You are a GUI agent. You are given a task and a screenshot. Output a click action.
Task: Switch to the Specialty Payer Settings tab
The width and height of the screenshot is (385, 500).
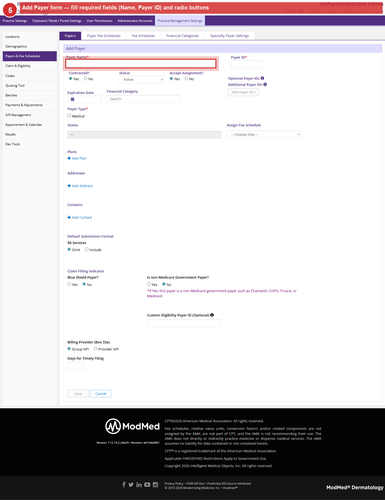(229, 36)
